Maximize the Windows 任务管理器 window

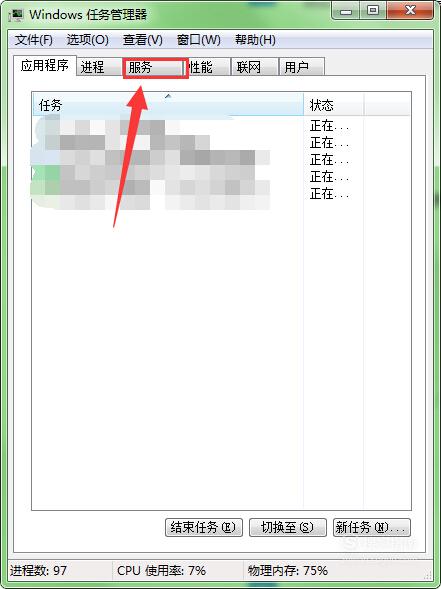[x=373, y=11]
